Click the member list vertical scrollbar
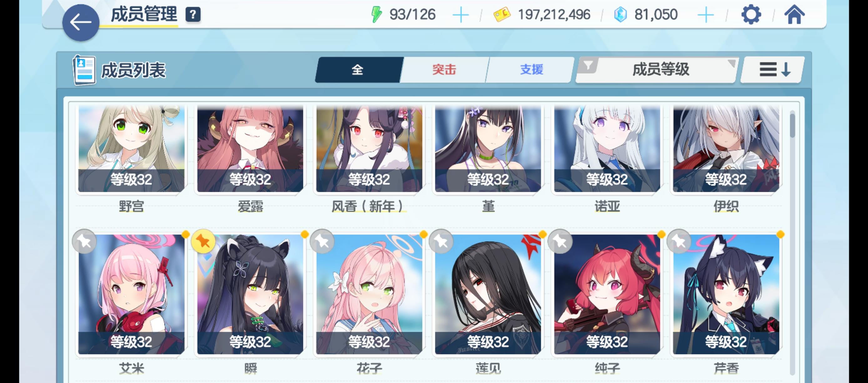Viewport: 868px width, 383px height. click(x=792, y=242)
